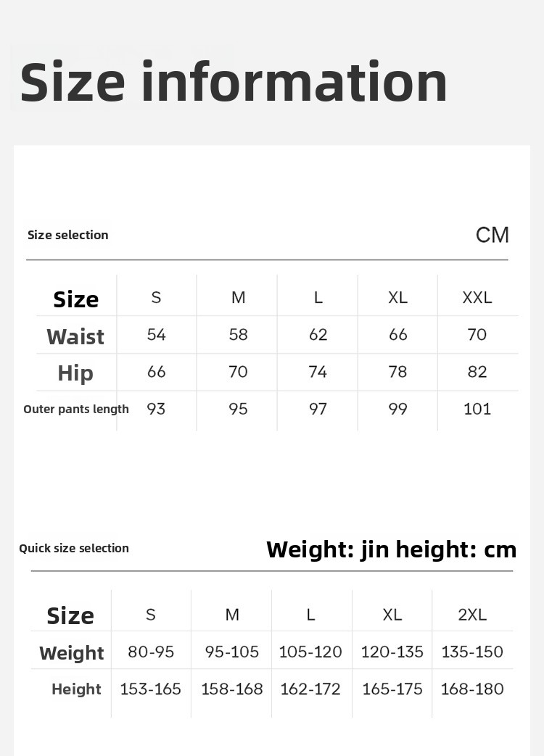Select the 2XL size column header
The height and width of the screenshot is (756, 544).
[472, 615]
